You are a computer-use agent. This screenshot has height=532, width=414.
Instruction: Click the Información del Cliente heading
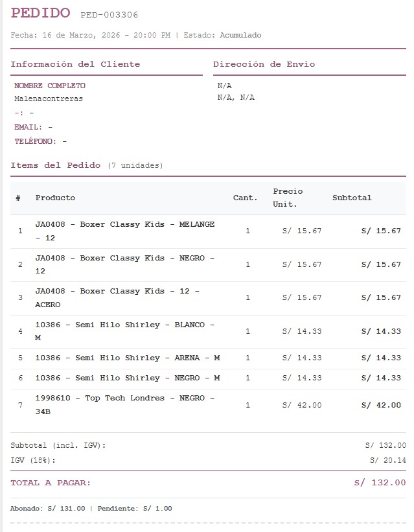75,64
